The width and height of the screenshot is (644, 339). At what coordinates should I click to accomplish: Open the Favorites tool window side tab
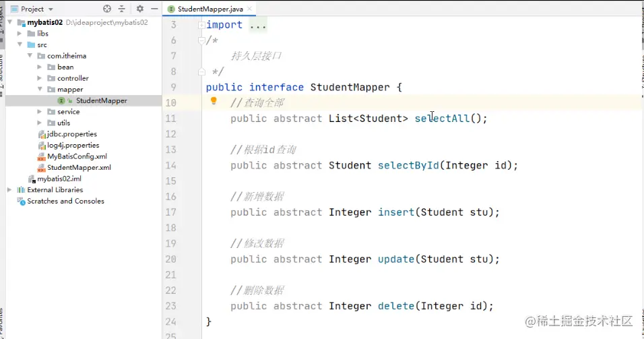coord(1,323)
